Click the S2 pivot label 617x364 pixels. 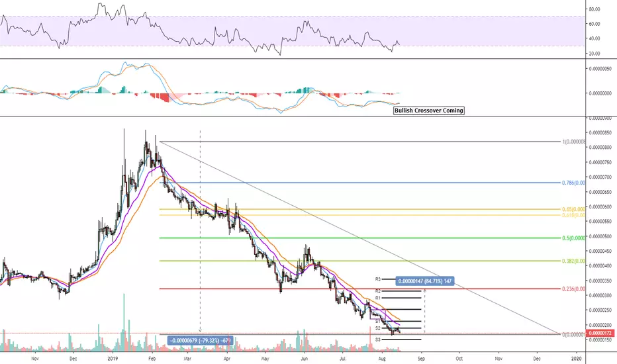tap(378, 328)
